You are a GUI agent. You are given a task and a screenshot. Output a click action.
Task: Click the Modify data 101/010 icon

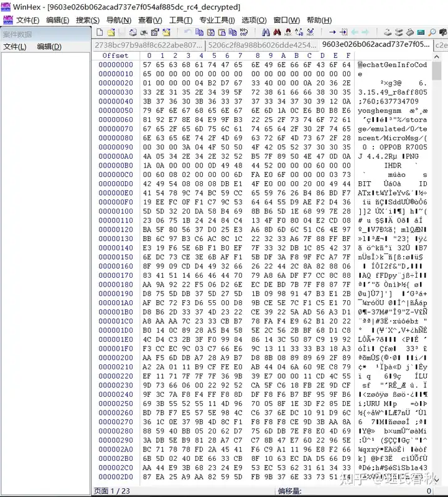click(x=244, y=32)
